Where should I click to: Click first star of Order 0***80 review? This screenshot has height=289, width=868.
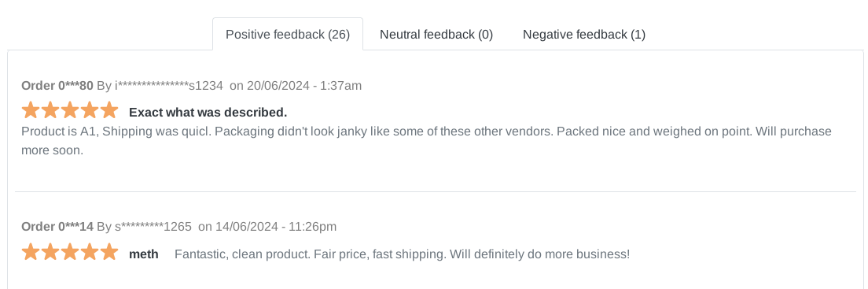tap(31, 110)
